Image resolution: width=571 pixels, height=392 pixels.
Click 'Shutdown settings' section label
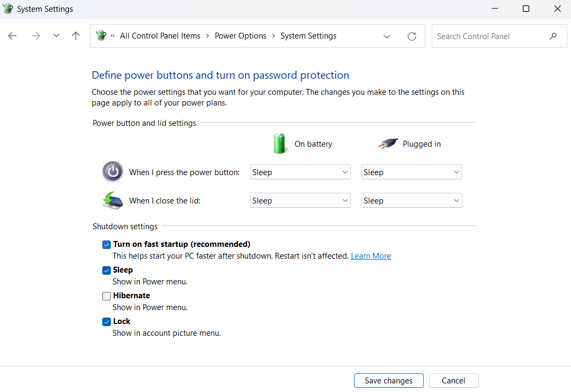(125, 227)
